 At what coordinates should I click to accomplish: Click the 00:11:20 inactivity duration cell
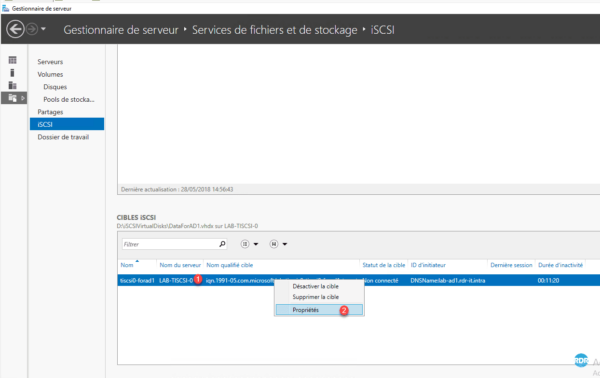click(548, 280)
